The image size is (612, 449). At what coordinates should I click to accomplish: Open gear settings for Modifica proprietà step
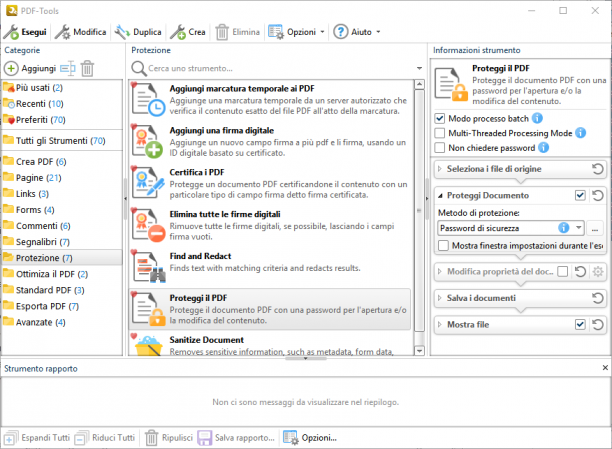[598, 271]
